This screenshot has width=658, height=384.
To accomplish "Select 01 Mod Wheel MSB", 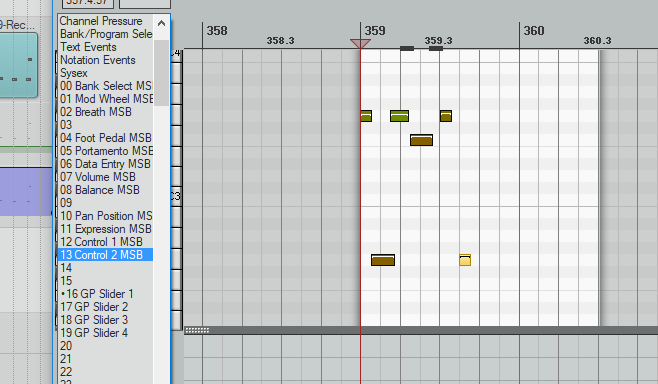I will coord(105,99).
